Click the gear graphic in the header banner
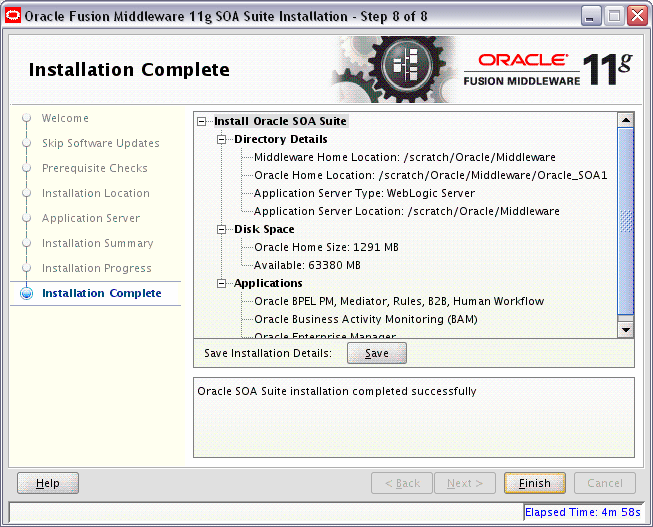653x527 pixels. pyautogui.click(x=396, y=69)
